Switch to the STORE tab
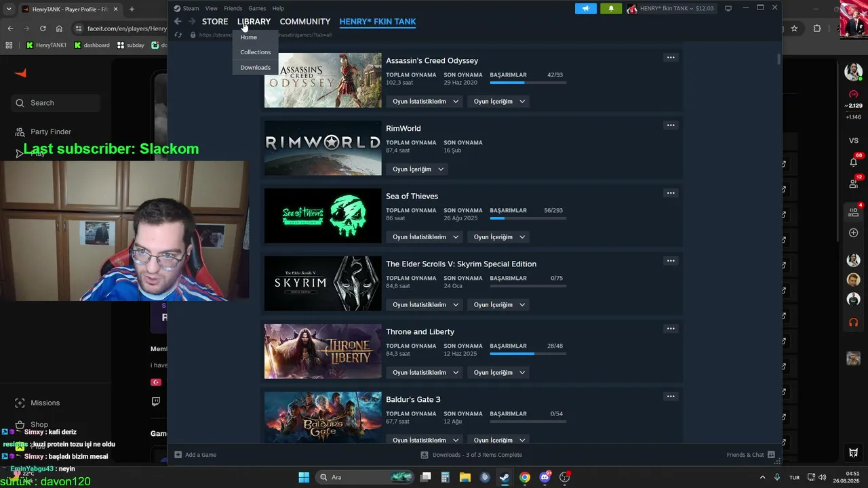Screen dimensions: 868x488 pos(215,22)
